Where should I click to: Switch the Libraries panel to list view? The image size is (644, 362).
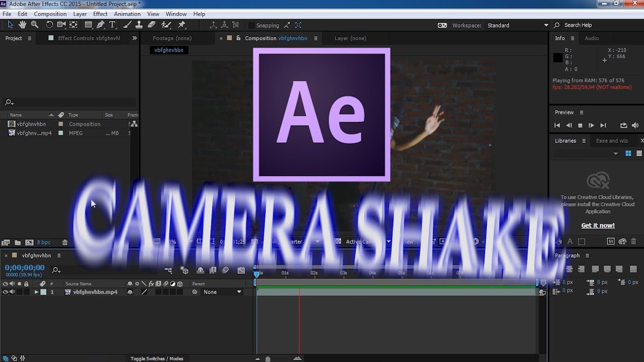coord(639,153)
